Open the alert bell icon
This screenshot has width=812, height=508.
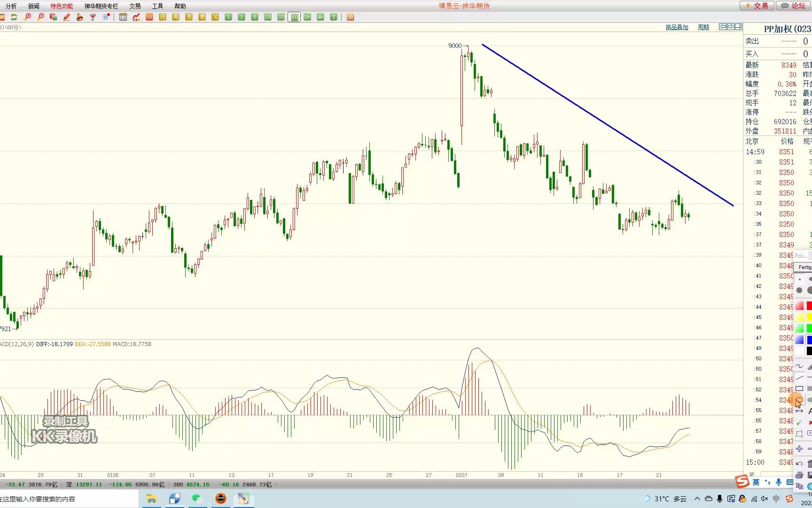point(79,17)
